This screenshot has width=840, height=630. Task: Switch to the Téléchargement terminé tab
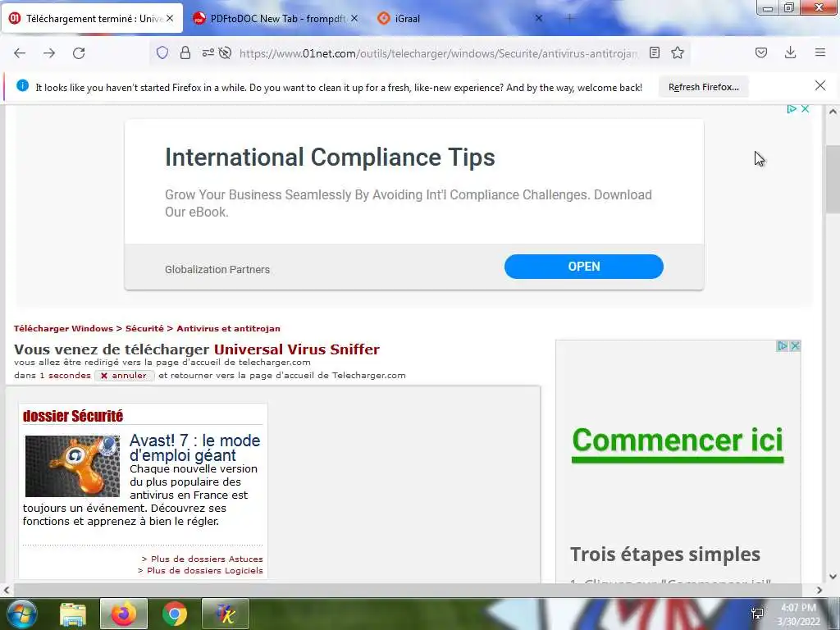(92, 18)
